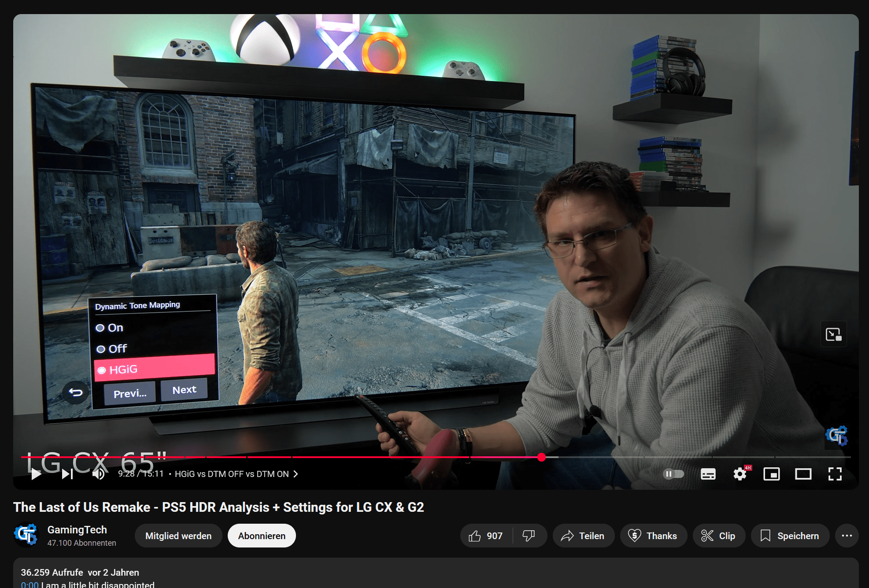869x588 pixels.
Task: Send a Thanks to the creator
Action: (x=653, y=536)
